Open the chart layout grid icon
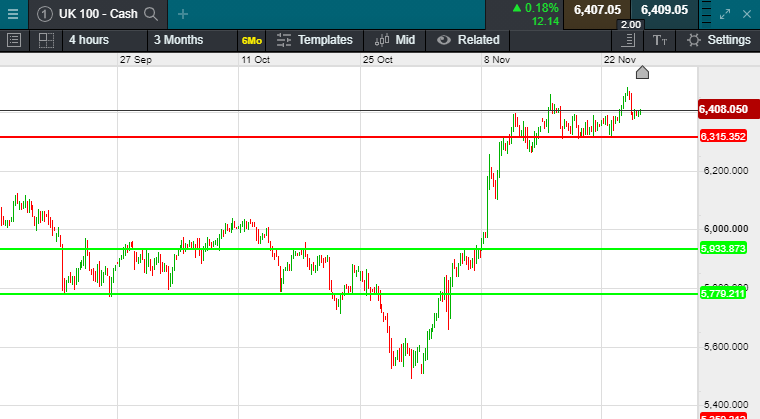Screen dimensions: 760x419 (x=46, y=40)
